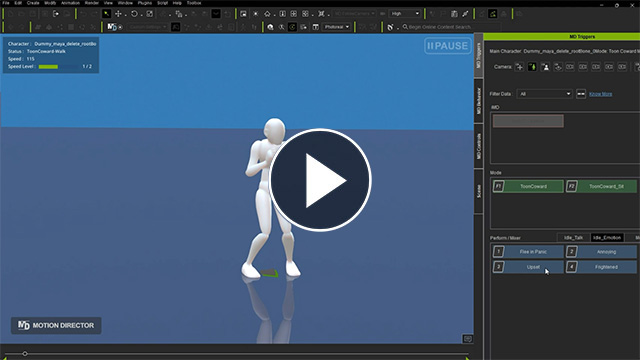Switch to MD Controls side tab
640x360 pixels.
[x=479, y=146]
